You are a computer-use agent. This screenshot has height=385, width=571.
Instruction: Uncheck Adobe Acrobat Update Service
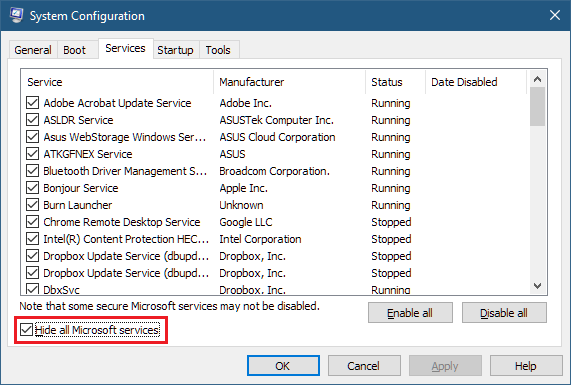click(32, 103)
